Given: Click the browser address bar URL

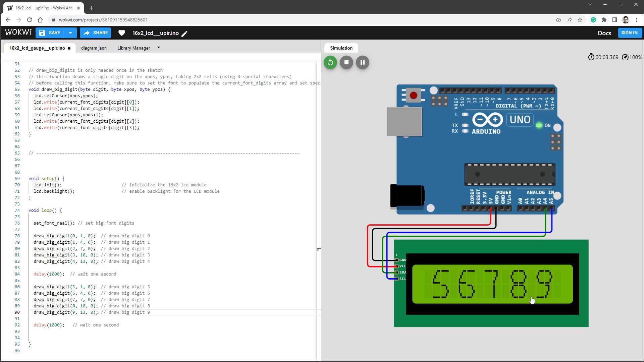Looking at the screenshot, I should pos(103,20).
